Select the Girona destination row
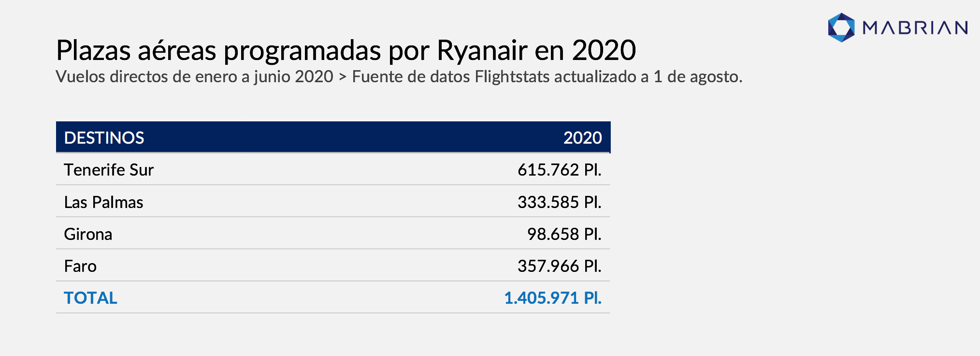980x356 pixels. 333,233
